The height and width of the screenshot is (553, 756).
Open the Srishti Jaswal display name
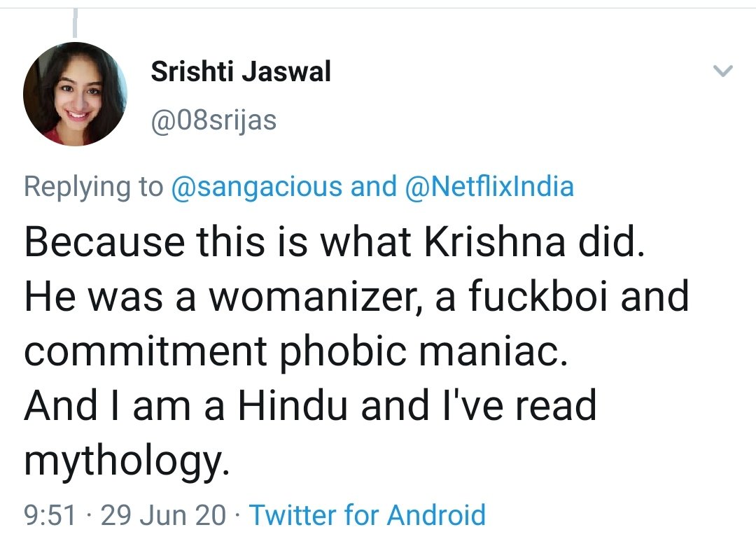pos(241,72)
